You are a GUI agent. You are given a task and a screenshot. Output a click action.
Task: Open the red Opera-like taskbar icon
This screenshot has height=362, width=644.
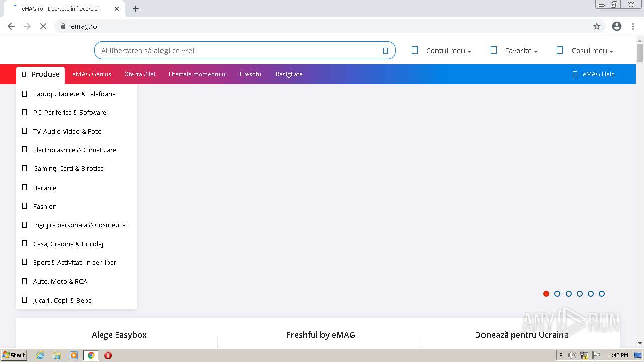[x=108, y=355]
